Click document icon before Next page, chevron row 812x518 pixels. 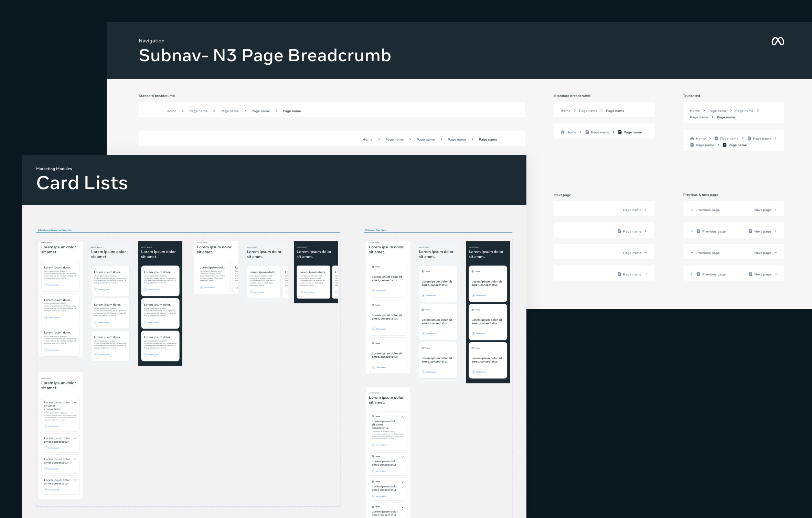(750, 231)
